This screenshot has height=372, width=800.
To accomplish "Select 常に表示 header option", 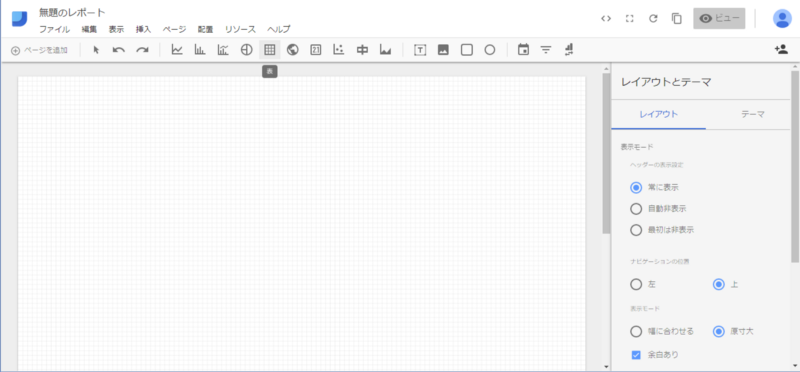I will tap(636, 187).
